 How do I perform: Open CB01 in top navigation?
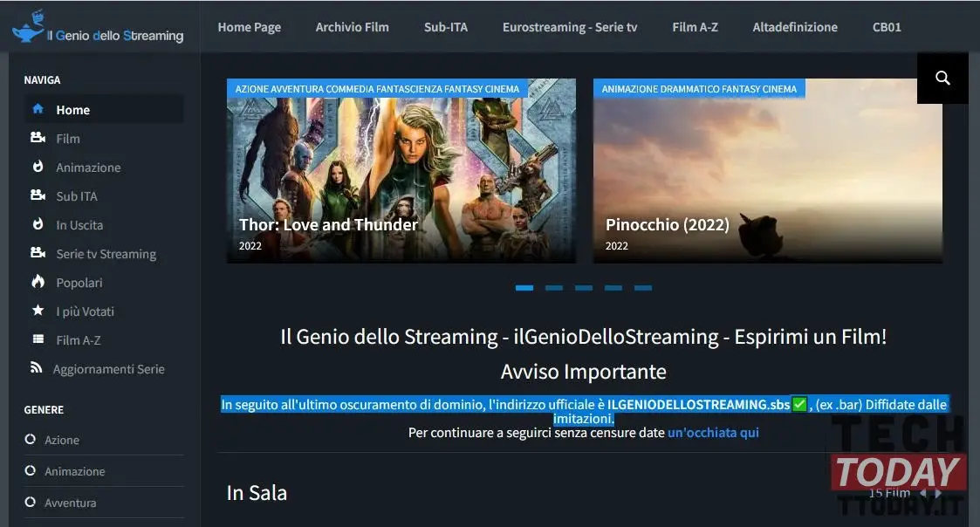[x=887, y=27]
